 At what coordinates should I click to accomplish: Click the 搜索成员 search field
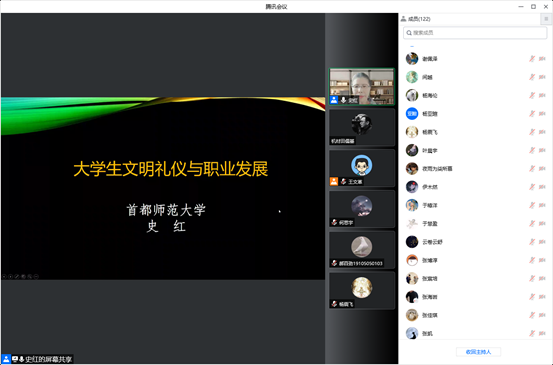point(475,33)
